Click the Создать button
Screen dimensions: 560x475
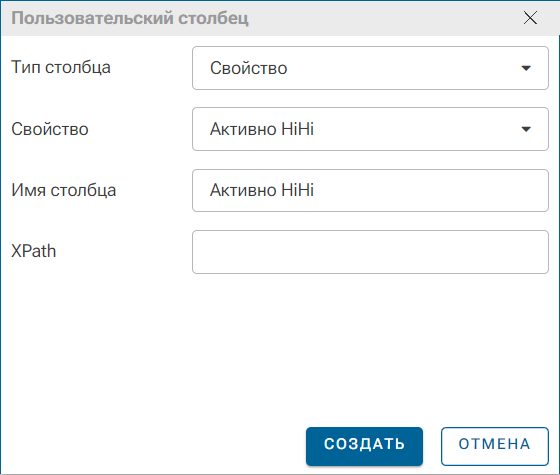[x=364, y=446]
